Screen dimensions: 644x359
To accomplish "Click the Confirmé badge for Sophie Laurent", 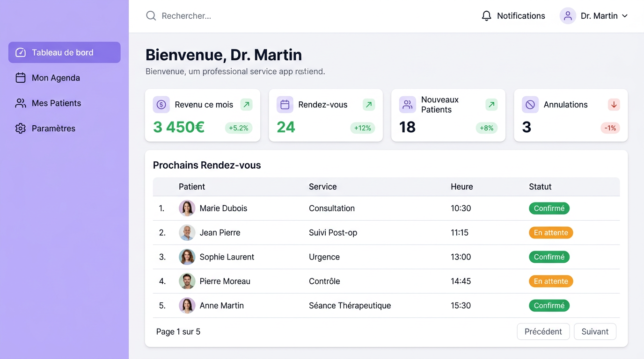I will point(549,257).
